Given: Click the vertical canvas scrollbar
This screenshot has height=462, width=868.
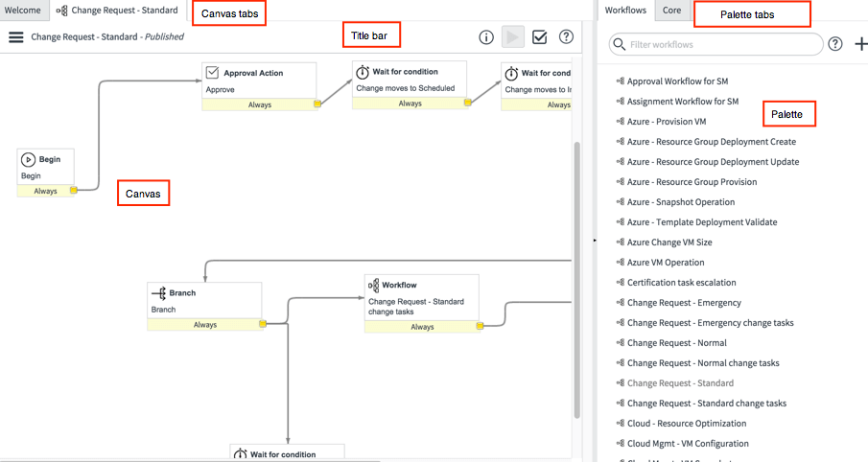Looking at the screenshot, I should pos(576,280).
